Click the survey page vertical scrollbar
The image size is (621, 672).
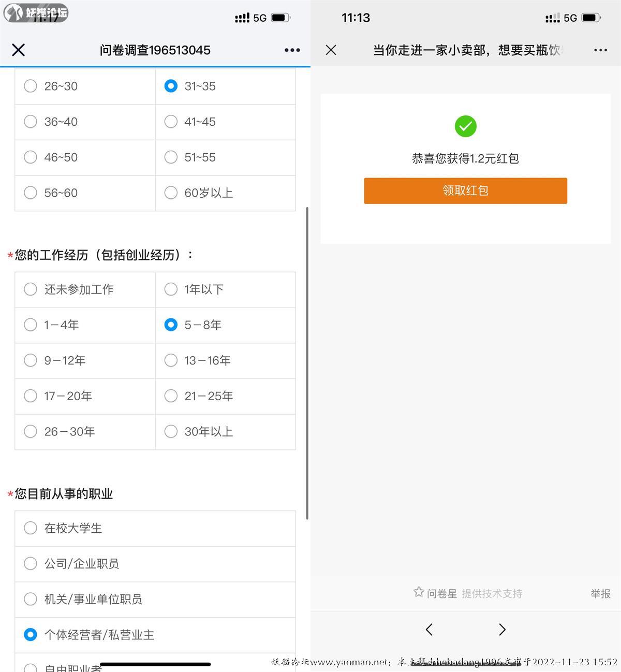307,363
